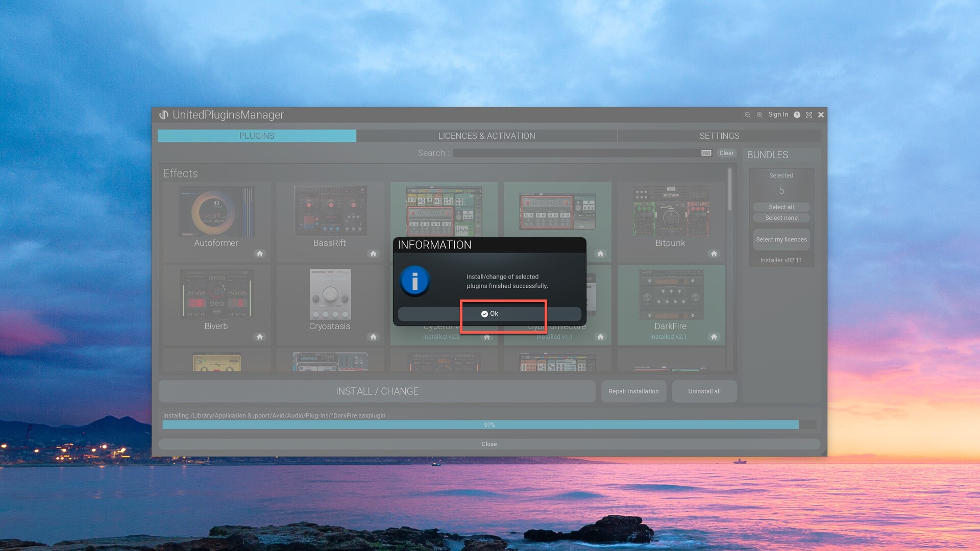Open the help question mark icon
The image size is (980, 551).
(797, 115)
